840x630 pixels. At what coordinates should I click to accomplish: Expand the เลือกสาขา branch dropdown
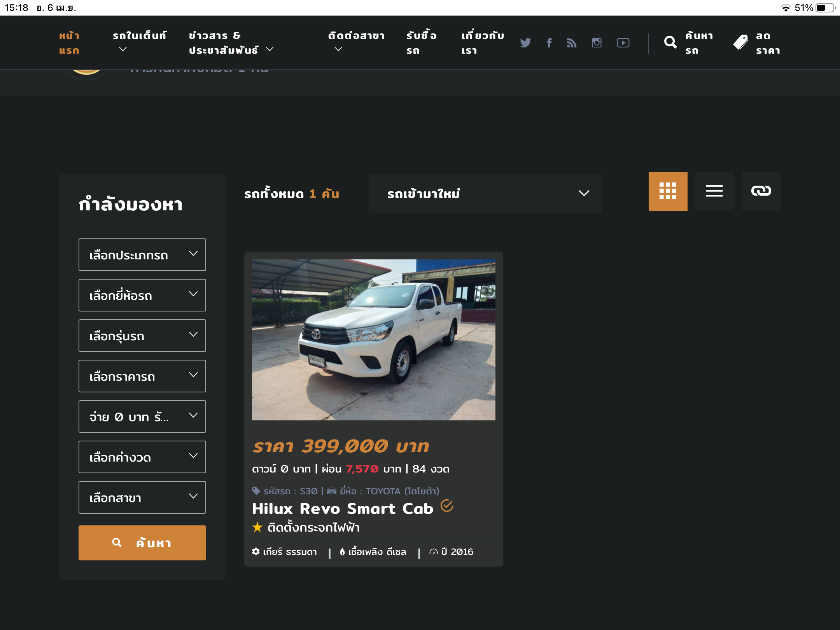click(142, 497)
